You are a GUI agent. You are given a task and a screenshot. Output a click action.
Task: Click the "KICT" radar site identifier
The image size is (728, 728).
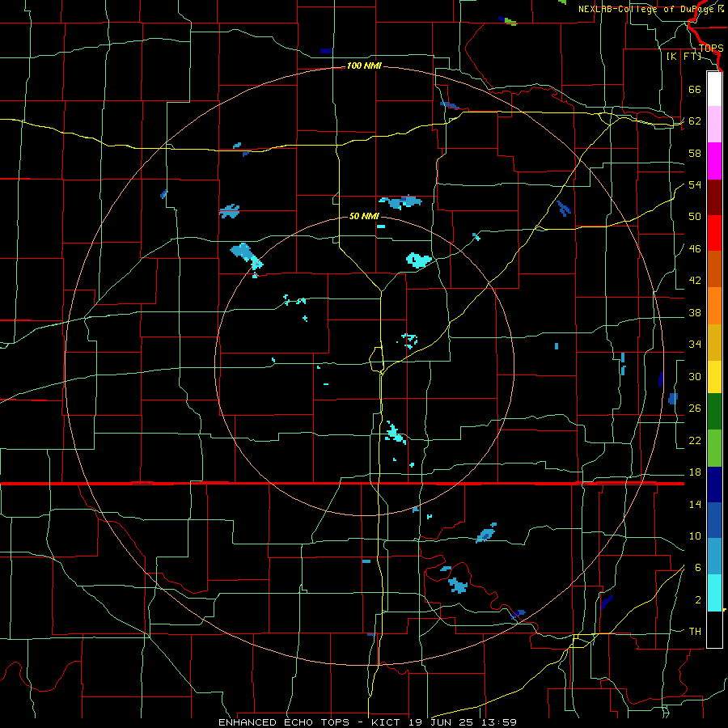click(x=387, y=722)
